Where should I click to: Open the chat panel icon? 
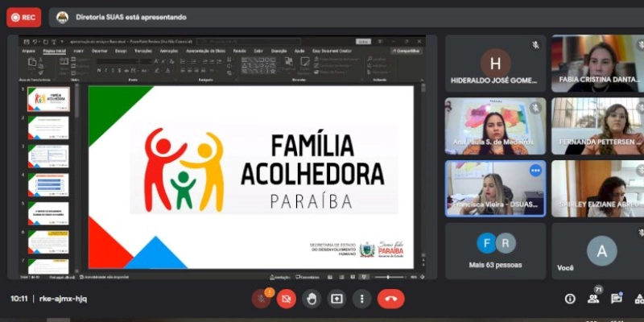tap(617, 299)
